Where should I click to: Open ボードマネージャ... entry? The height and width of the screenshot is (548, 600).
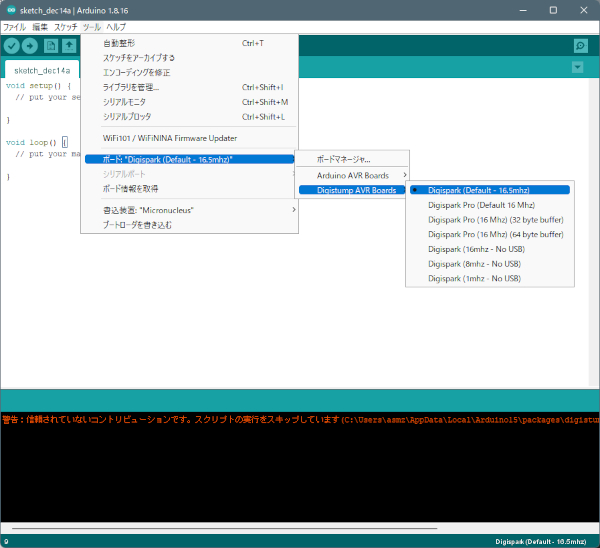[x=352, y=159]
